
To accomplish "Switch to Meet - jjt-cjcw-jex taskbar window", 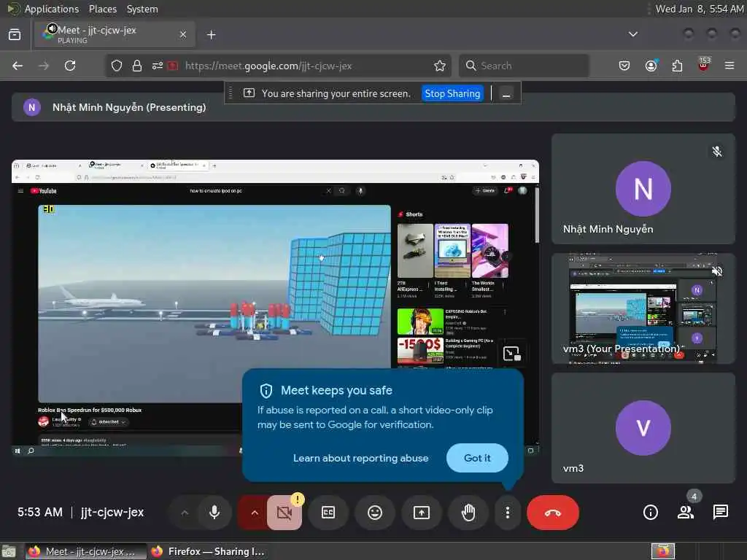I will pyautogui.click(x=86, y=551).
